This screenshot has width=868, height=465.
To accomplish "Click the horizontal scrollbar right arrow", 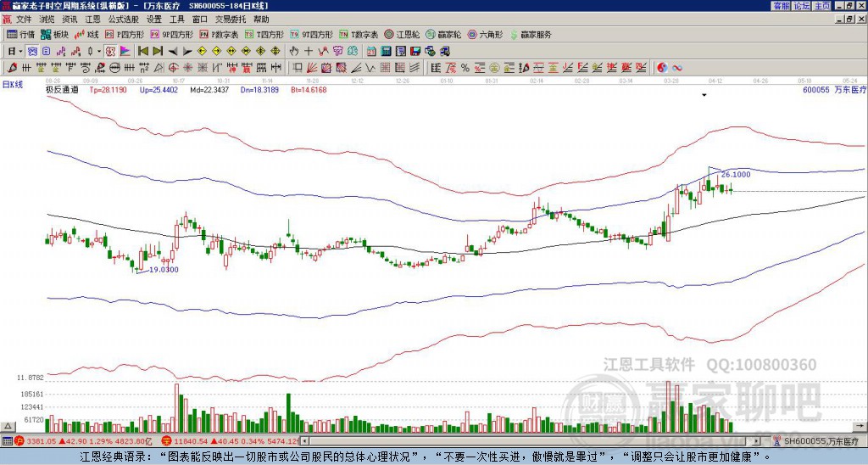I will [756, 441].
